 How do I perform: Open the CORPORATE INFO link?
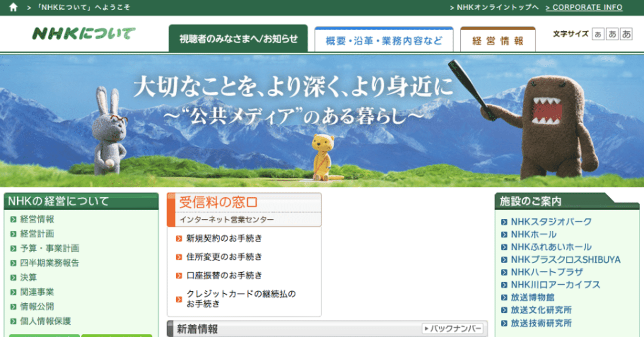[x=584, y=8]
